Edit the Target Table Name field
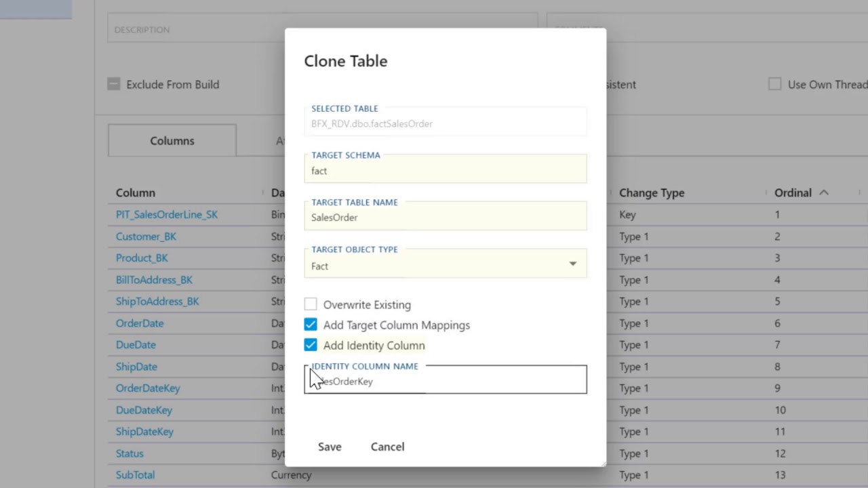868x488 pixels. click(446, 216)
